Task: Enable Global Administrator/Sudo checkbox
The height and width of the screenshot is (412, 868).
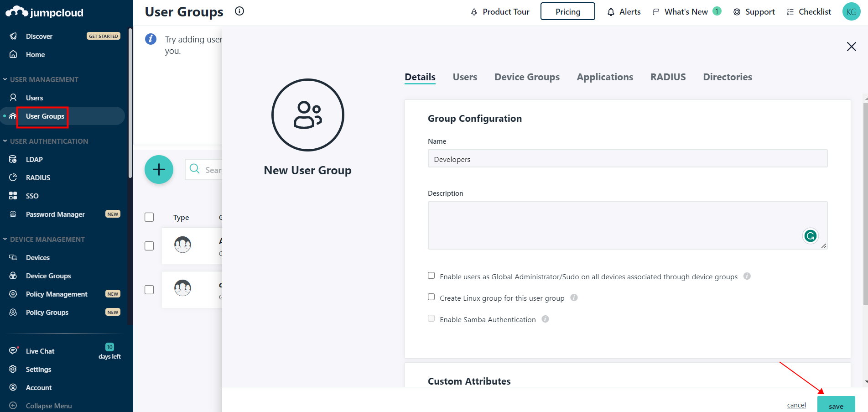Action: 431,276
